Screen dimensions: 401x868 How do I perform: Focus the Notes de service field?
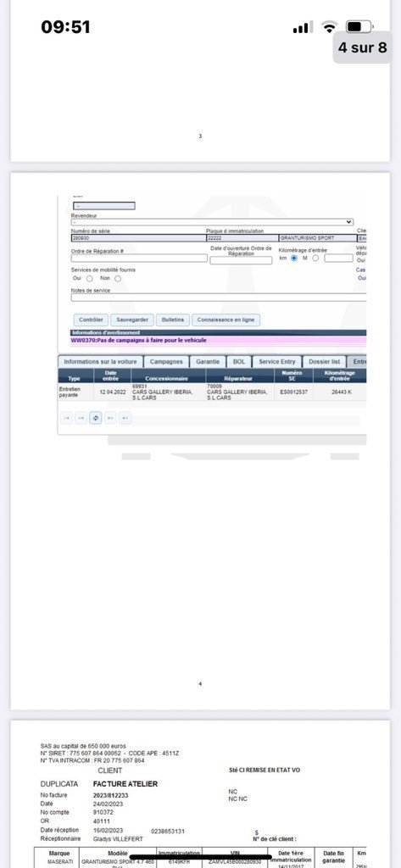(x=219, y=298)
